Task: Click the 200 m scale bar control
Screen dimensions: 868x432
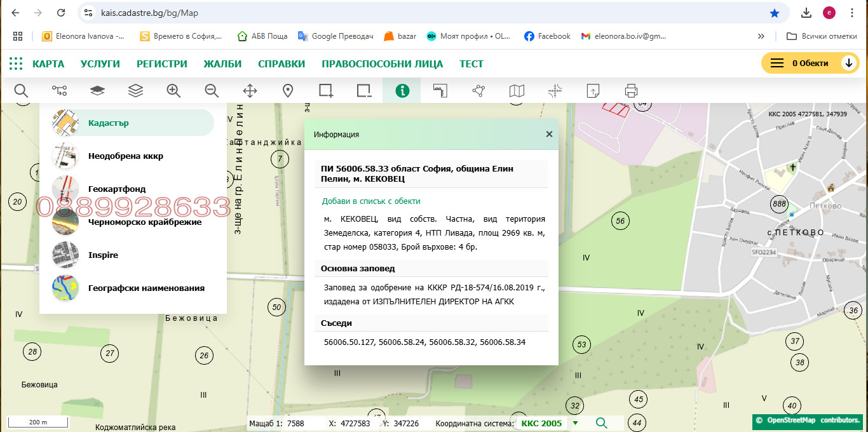Action: (37, 421)
